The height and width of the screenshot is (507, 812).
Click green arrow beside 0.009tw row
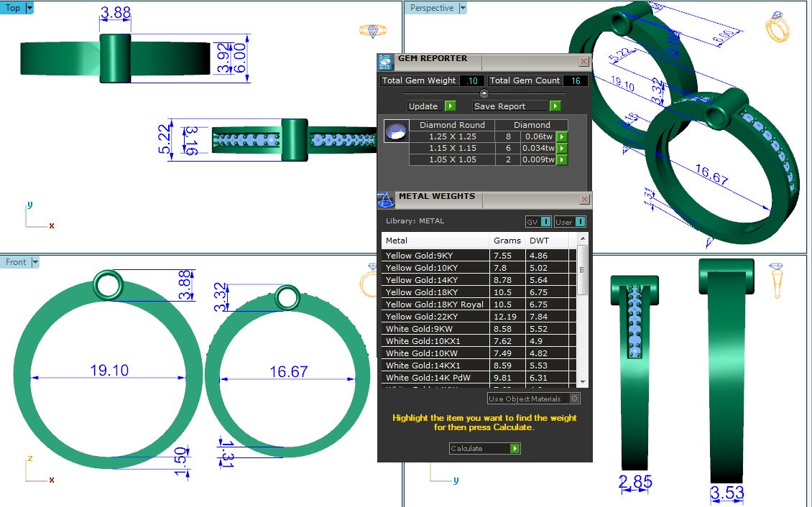tap(563, 160)
